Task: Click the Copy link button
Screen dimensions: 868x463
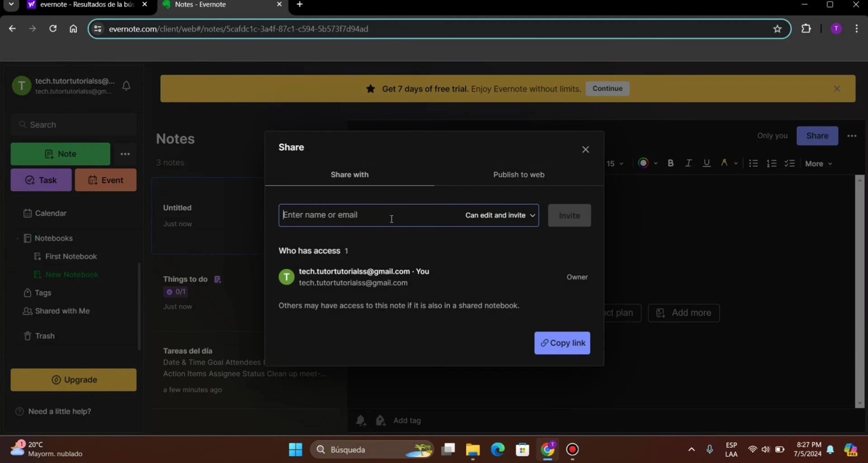Action: click(x=562, y=343)
